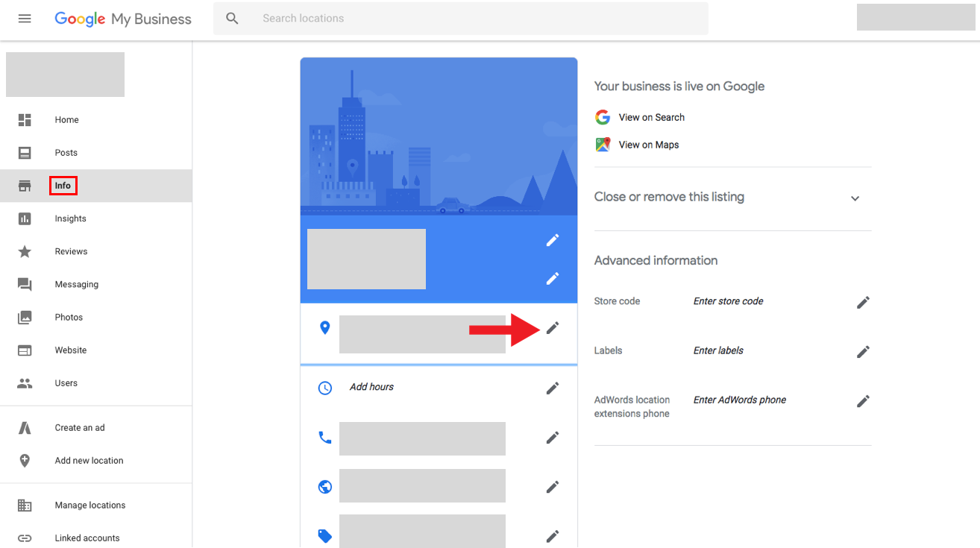Screen dimensions: 980x548
Task: Click the Search locations input field
Action: click(461, 19)
